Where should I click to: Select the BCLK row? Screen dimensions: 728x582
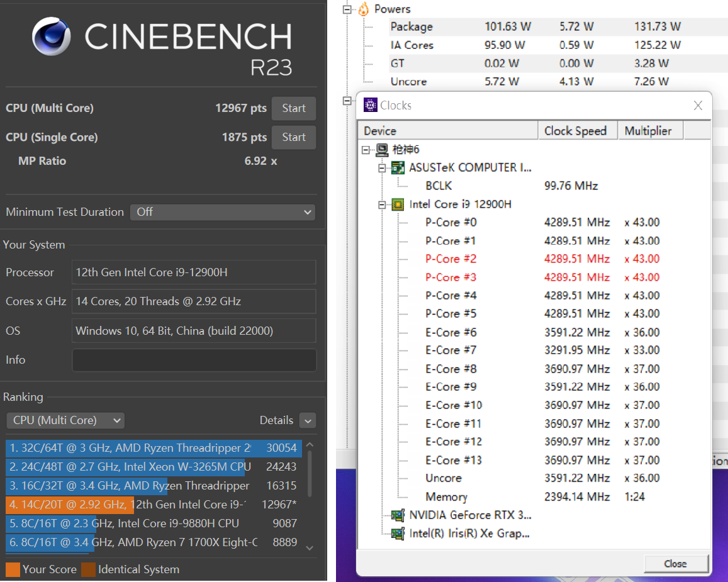click(512, 186)
